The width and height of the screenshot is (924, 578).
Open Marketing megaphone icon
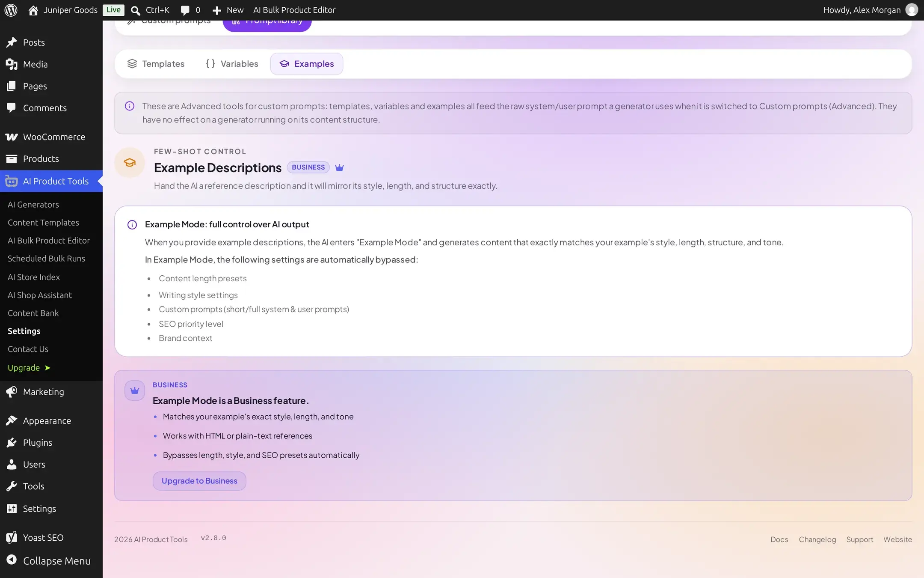(12, 391)
